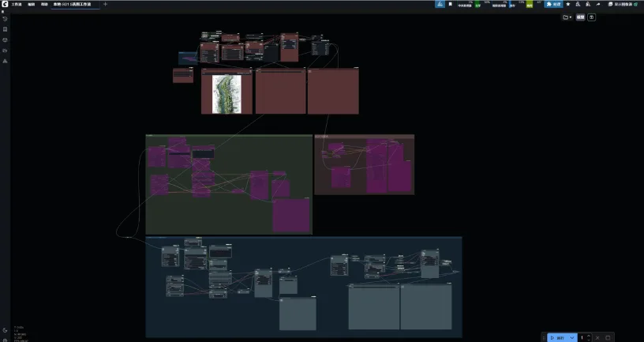644x342 pixels.
Task: Click the blue triangle icon in top toolbar
Action: tap(440, 4)
